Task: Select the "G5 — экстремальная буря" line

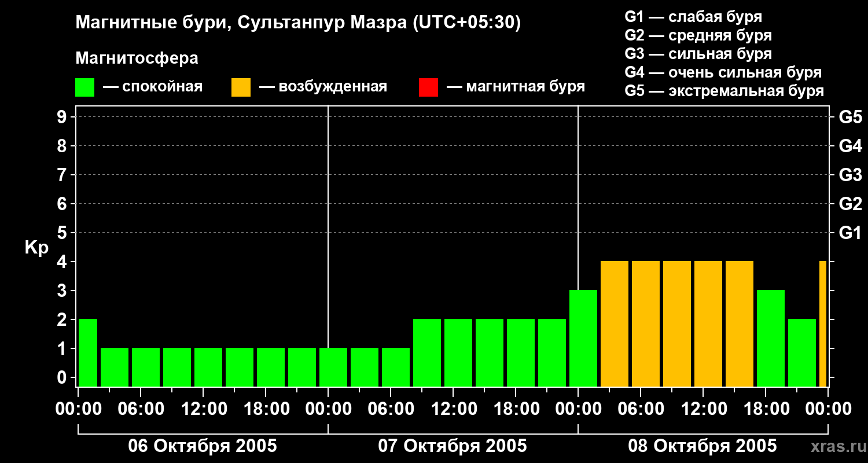Action: pyautogui.click(x=724, y=91)
